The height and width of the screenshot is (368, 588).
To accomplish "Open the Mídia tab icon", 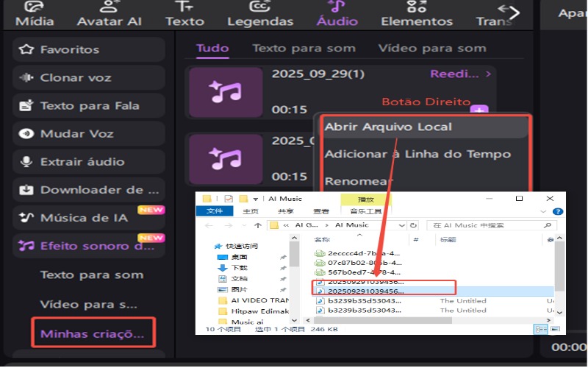I will click(35, 7).
